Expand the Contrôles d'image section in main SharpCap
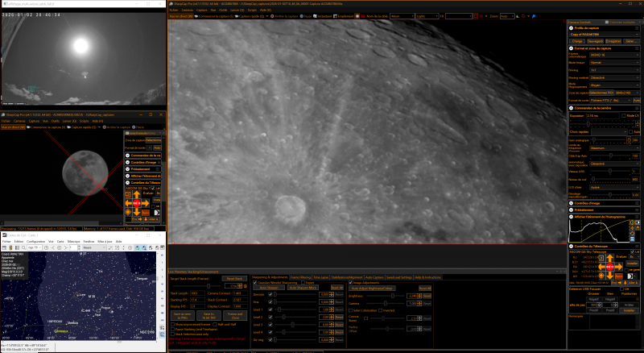The image size is (644, 353). [x=571, y=203]
